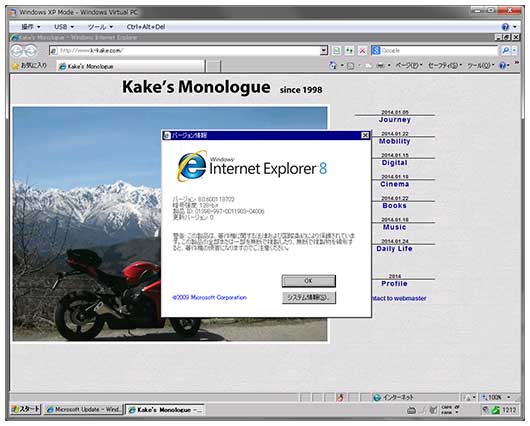Image resolution: width=530 pixels, height=426 pixels.
Task: Open the Journey link on the page
Action: (394, 120)
